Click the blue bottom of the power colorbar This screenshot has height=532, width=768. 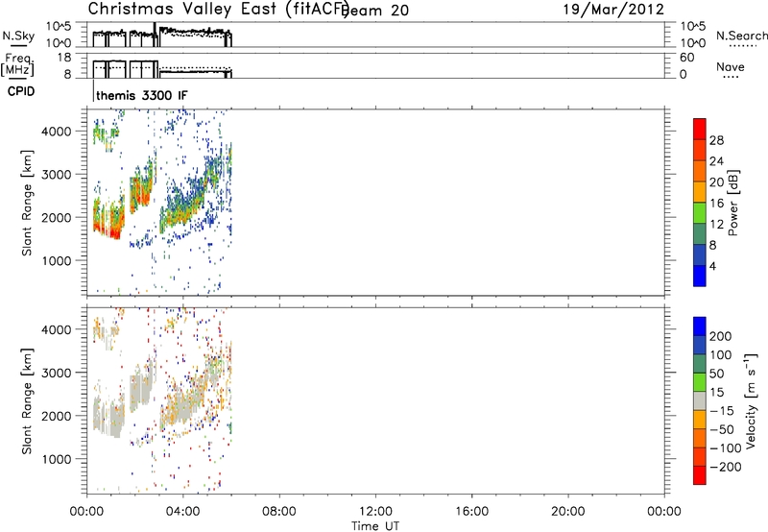tap(700, 276)
